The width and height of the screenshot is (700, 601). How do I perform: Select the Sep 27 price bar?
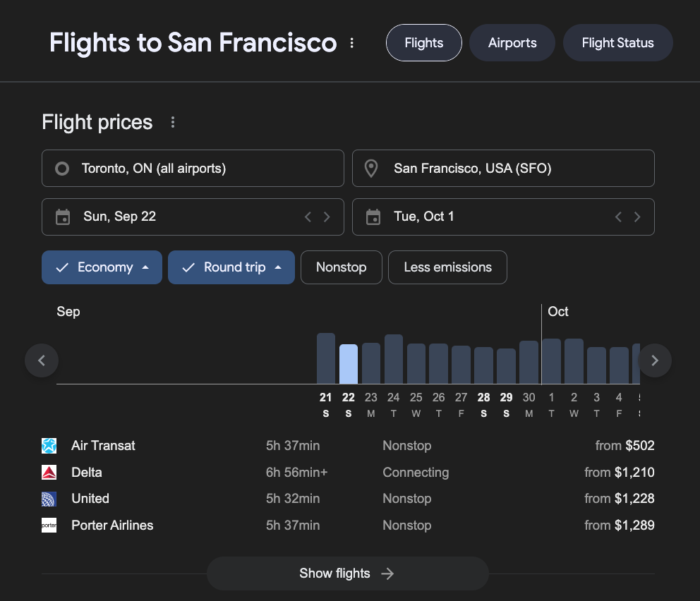click(x=461, y=365)
